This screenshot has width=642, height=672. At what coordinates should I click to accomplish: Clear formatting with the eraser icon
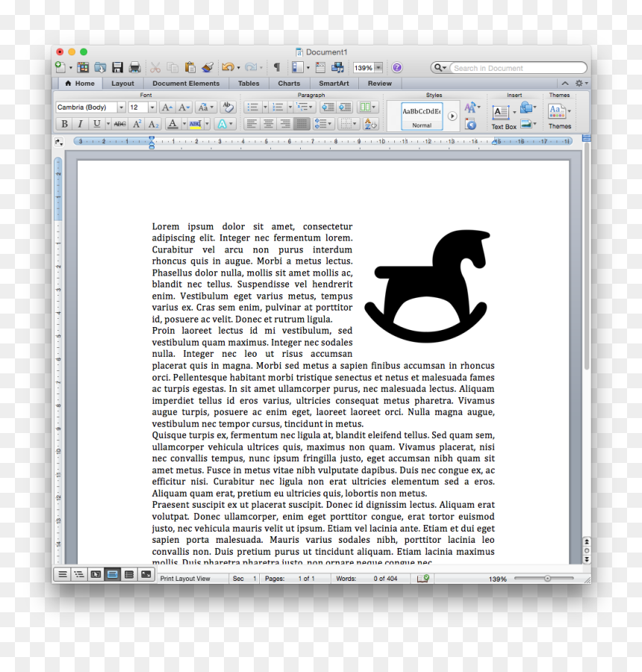pos(228,107)
